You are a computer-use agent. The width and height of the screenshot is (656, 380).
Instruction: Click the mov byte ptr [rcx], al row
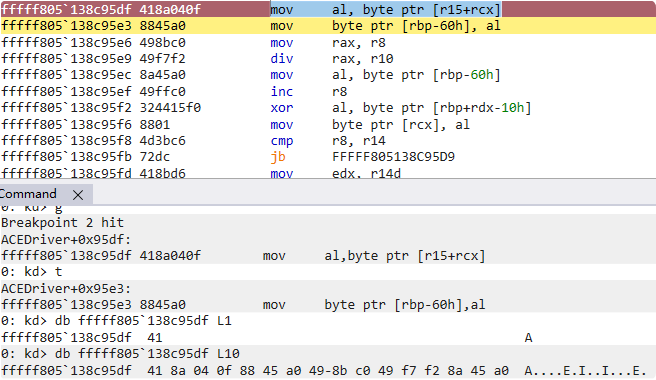pyautogui.click(x=328, y=125)
